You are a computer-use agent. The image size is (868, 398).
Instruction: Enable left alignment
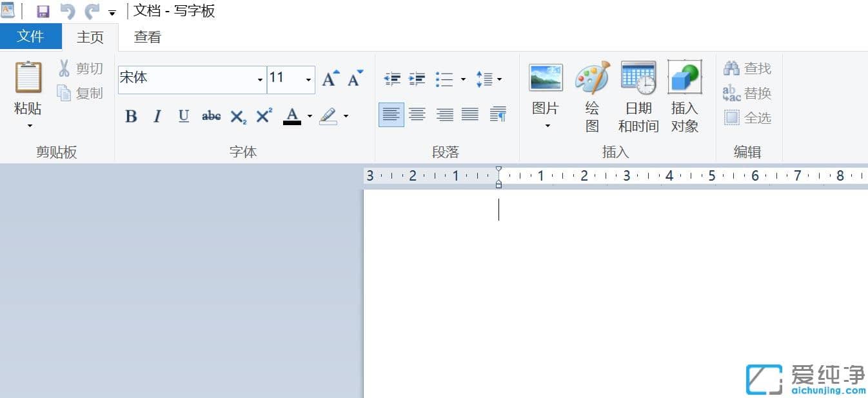(391, 114)
